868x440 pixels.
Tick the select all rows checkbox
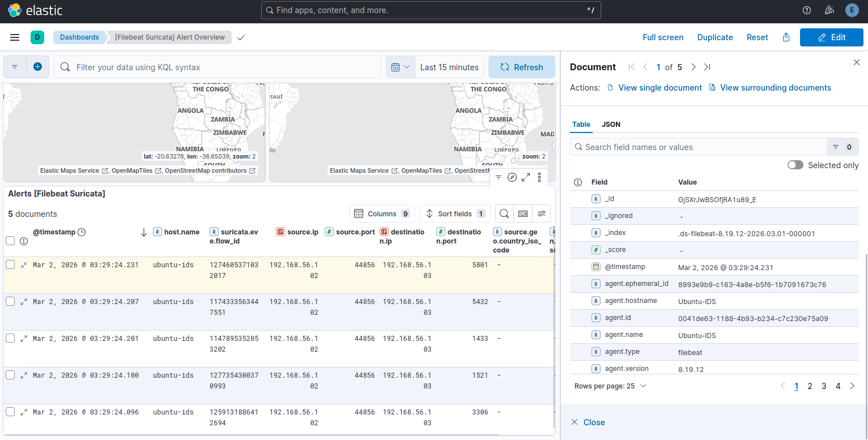[10, 241]
